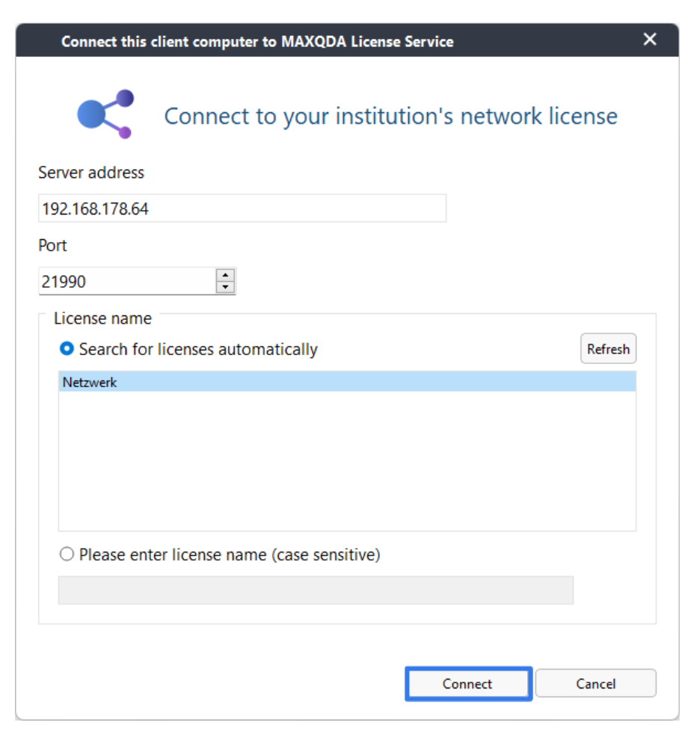Click the empty area of the license list

347,460
